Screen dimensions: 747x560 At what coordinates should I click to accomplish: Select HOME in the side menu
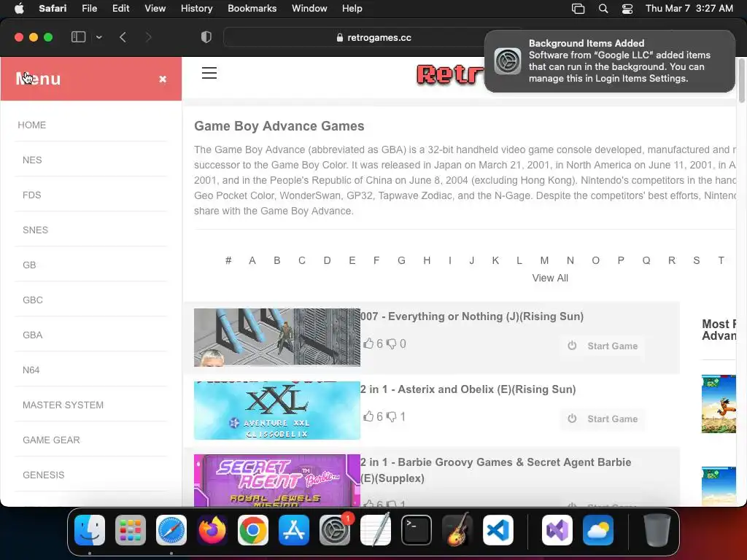[x=32, y=125]
